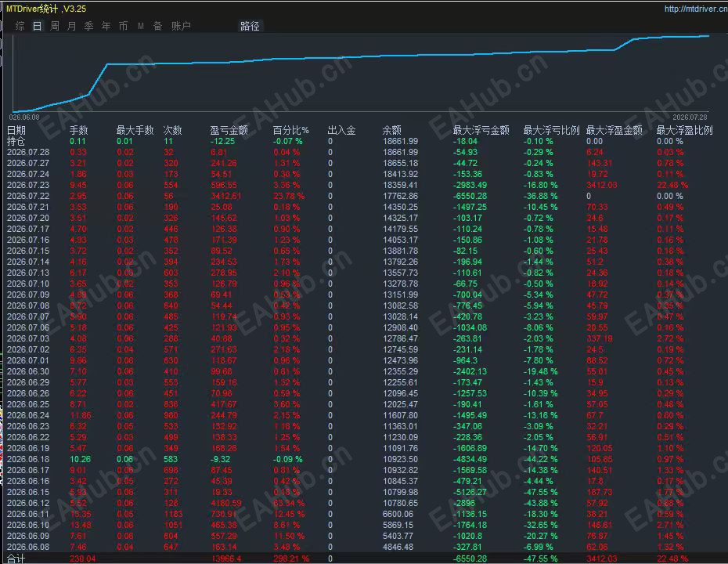
Task: Click the 余额 column header
Action: [x=392, y=130]
